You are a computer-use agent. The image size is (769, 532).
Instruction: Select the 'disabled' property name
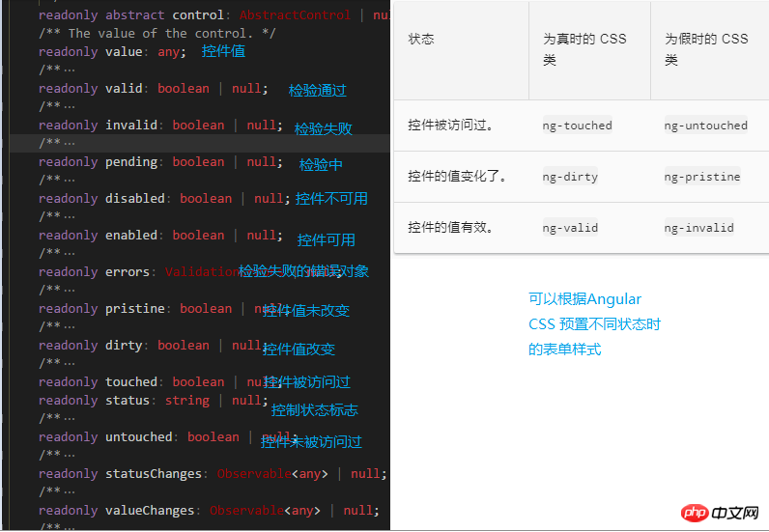point(135,198)
